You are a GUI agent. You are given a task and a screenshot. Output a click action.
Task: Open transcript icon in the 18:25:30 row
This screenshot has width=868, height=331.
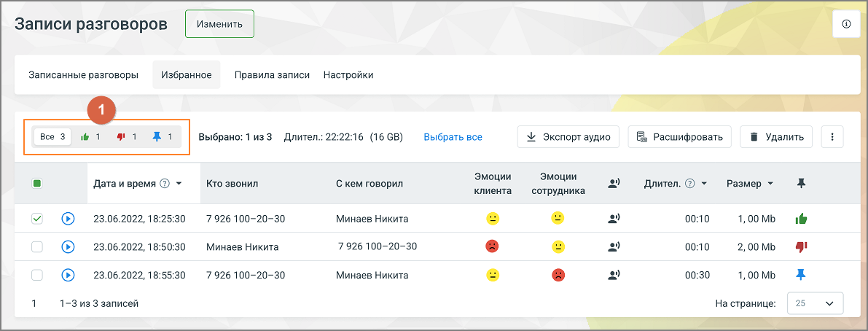(x=614, y=219)
